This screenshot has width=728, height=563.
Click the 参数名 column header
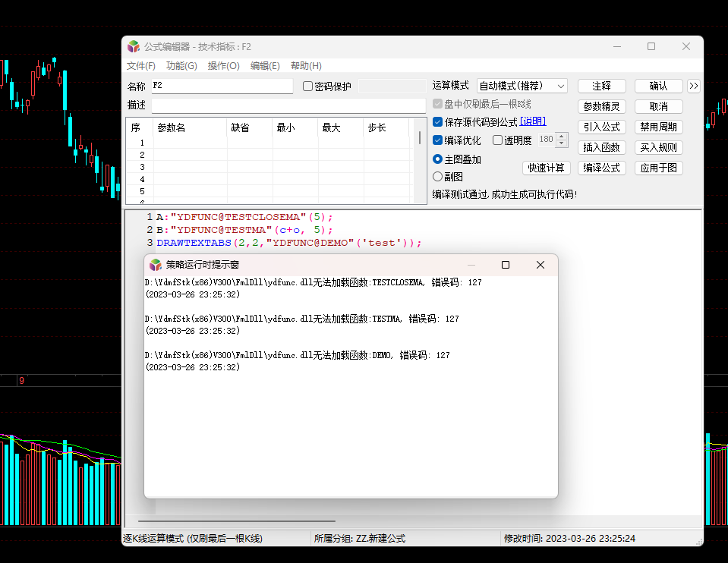[x=190, y=127]
